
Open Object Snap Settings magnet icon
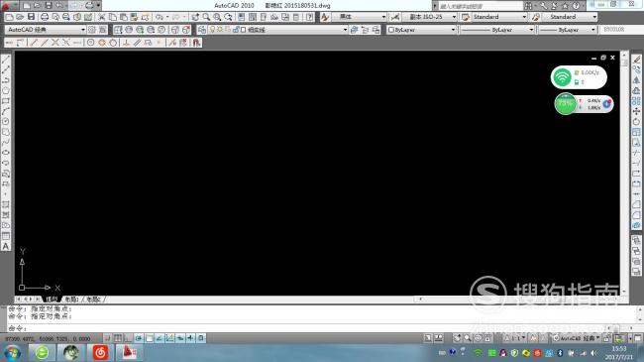click(x=197, y=43)
